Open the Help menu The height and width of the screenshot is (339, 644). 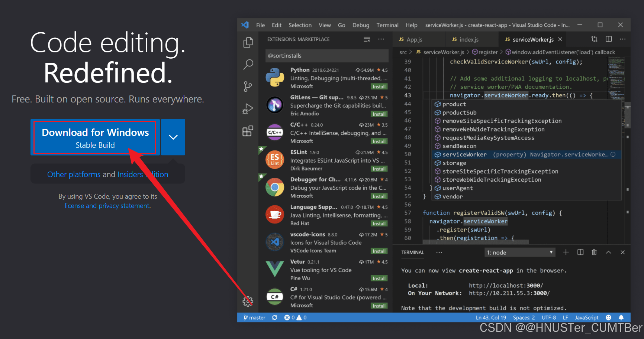pos(411,25)
